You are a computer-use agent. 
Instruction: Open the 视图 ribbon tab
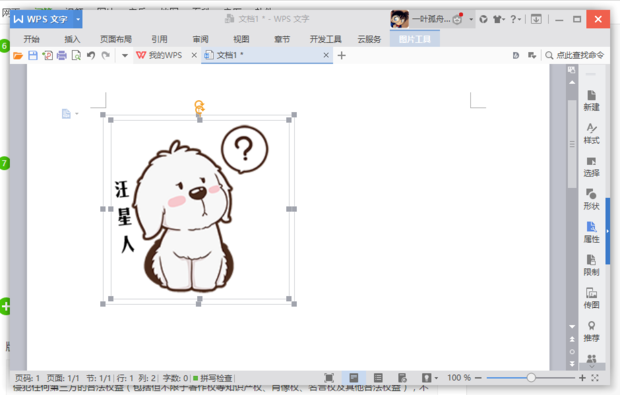pyautogui.click(x=241, y=39)
